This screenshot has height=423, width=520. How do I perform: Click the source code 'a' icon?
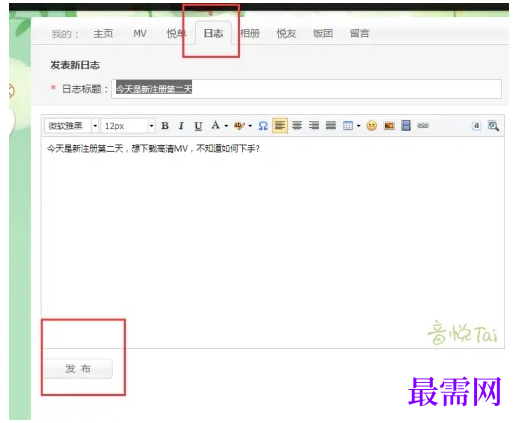pos(477,126)
